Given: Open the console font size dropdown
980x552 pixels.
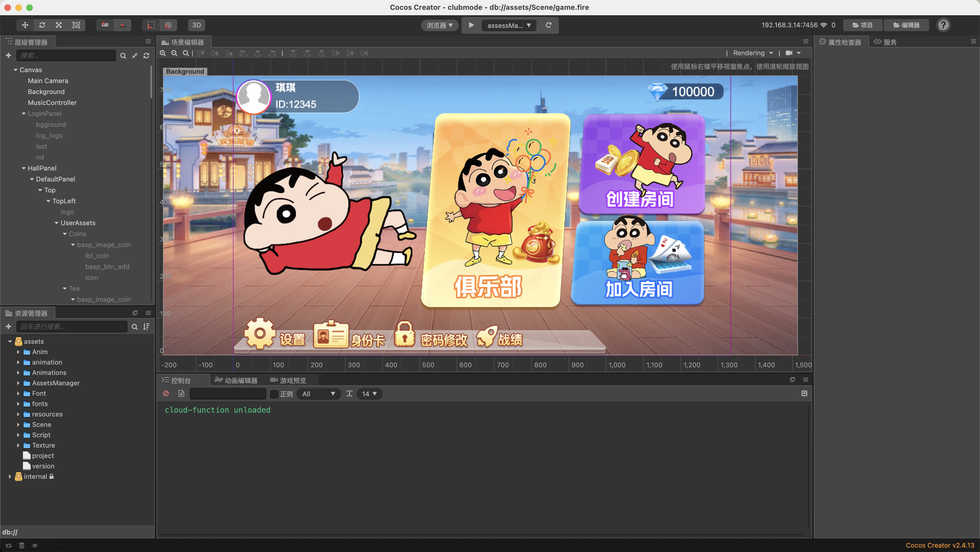Looking at the screenshot, I should click(x=369, y=394).
